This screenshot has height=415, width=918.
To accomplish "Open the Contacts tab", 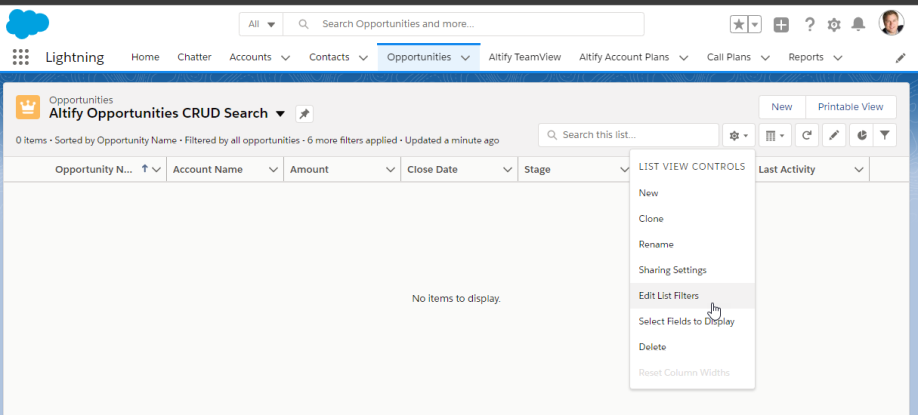I will [329, 57].
